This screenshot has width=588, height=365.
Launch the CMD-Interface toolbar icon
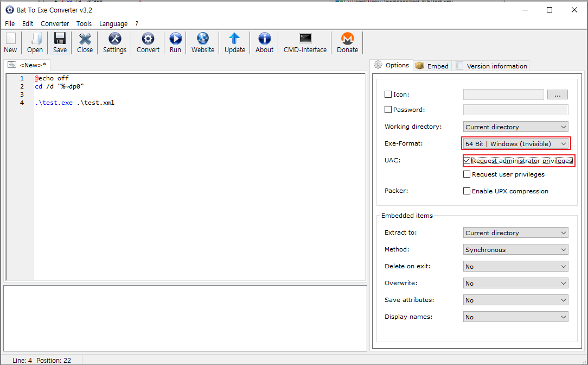click(305, 39)
